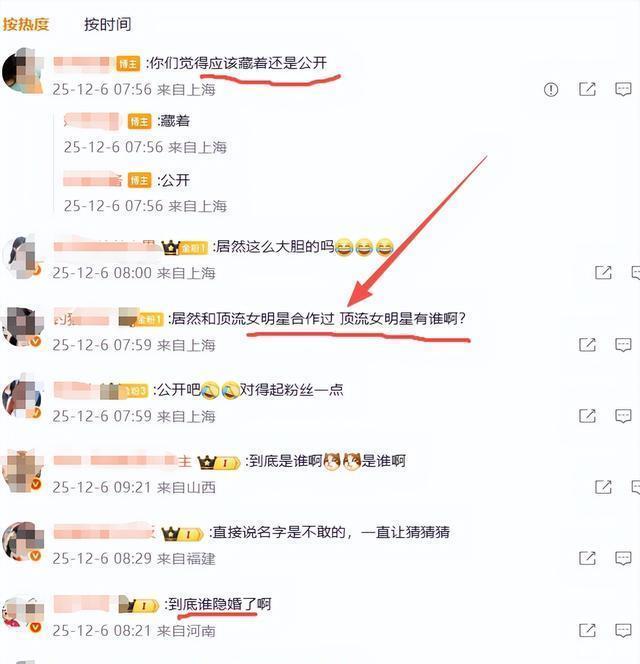This screenshot has width=640, height=664.
Task: Share the 顶流女明星有谁啊 comment
Action: (587, 345)
